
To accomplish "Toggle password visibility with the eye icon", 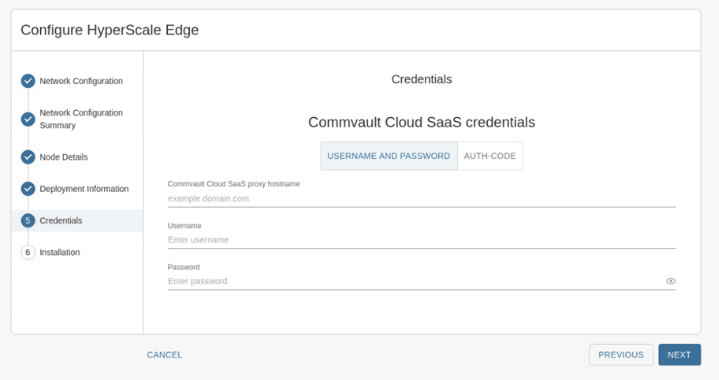I will pyautogui.click(x=670, y=281).
